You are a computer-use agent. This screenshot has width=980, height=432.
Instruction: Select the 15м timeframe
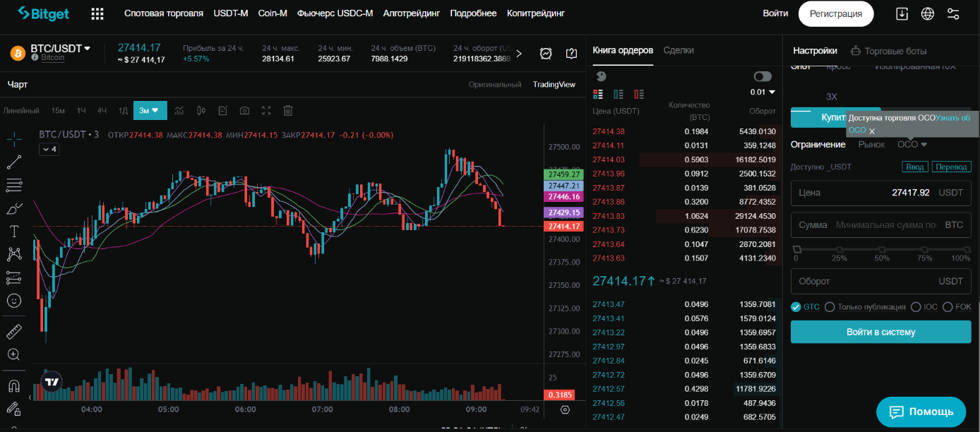coord(58,110)
